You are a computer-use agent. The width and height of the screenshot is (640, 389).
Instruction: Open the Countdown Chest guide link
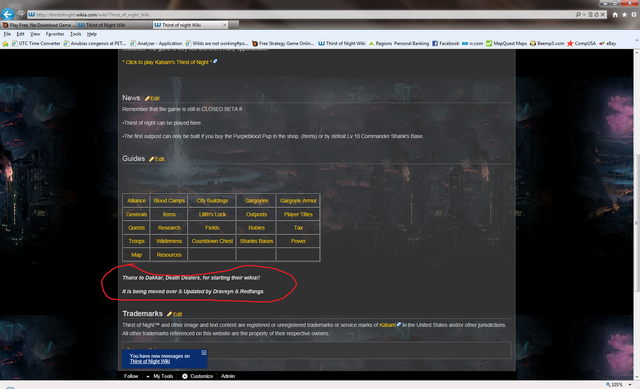coord(212,241)
